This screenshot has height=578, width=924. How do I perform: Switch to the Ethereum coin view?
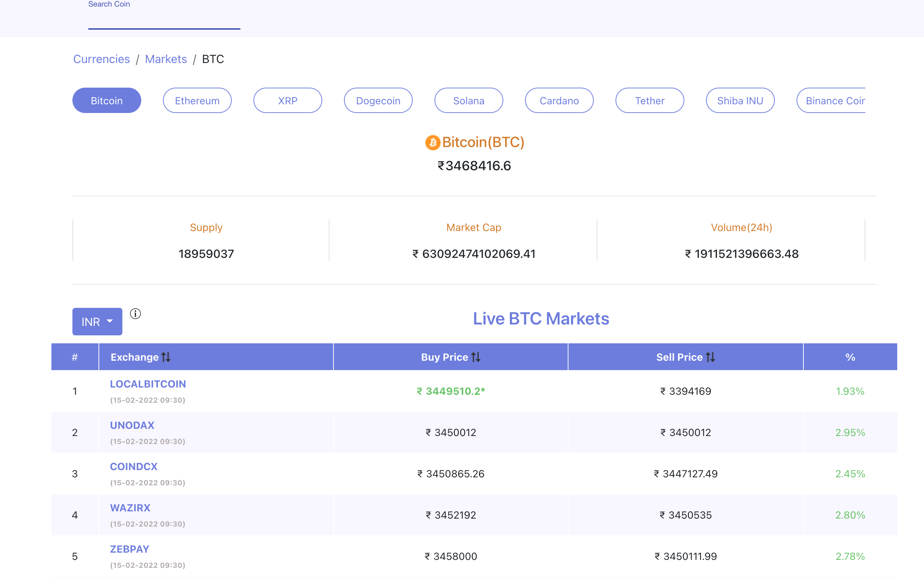[197, 100]
